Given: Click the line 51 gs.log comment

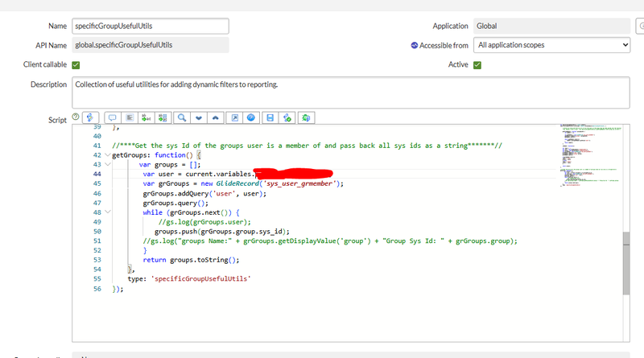Looking at the screenshot, I should [x=330, y=241].
